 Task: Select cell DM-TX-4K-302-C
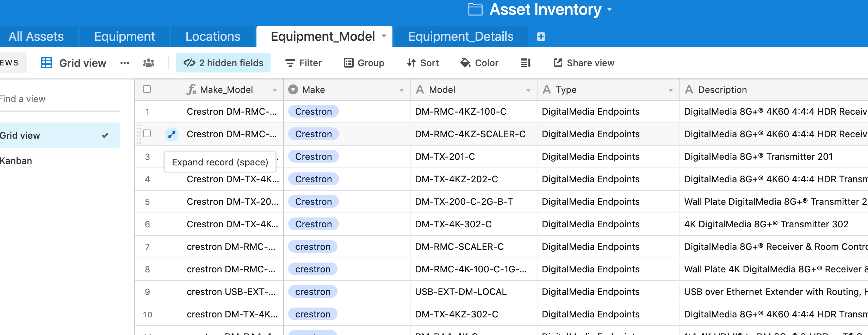pyautogui.click(x=474, y=224)
